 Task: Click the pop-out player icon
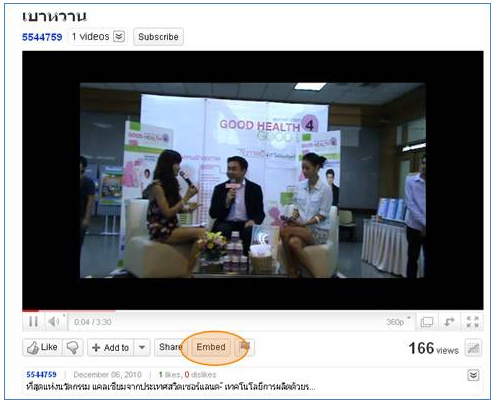tap(449, 322)
